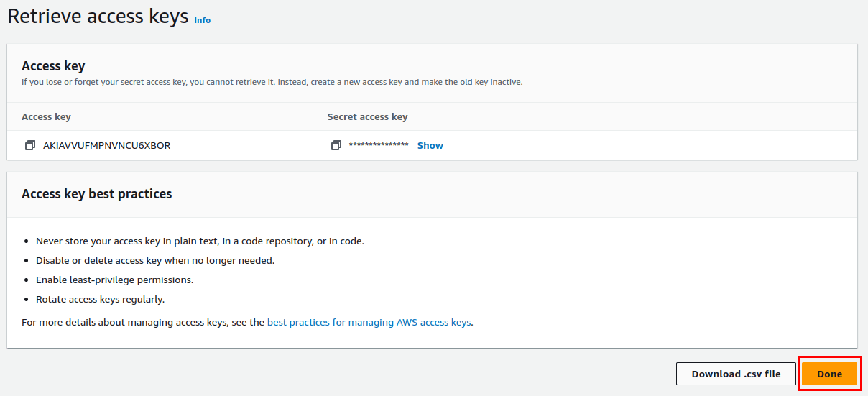
Task: Click the copy icon beside the masked secret key
Action: click(x=336, y=145)
